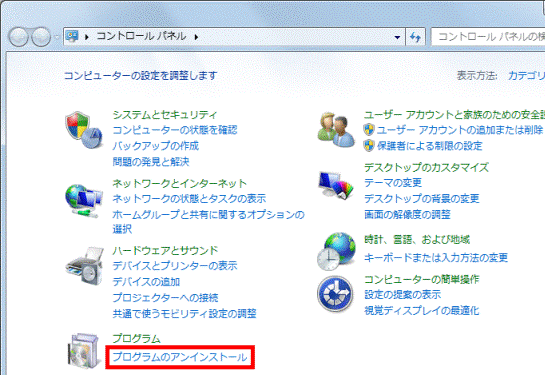This screenshot has height=375, width=545.
Task: Click 視覚ディスプレイの最適化 link
Action: (421, 310)
